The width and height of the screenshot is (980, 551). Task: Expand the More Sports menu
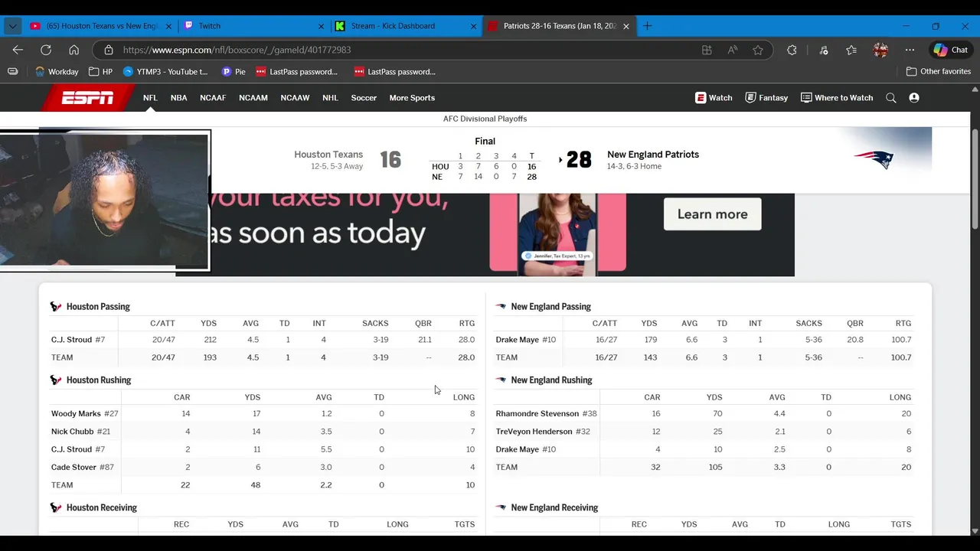point(412,98)
